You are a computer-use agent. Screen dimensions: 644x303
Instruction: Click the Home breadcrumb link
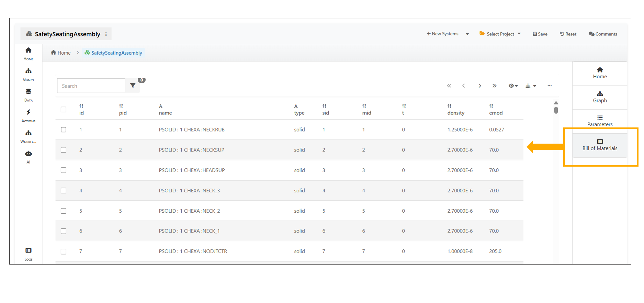(61, 53)
